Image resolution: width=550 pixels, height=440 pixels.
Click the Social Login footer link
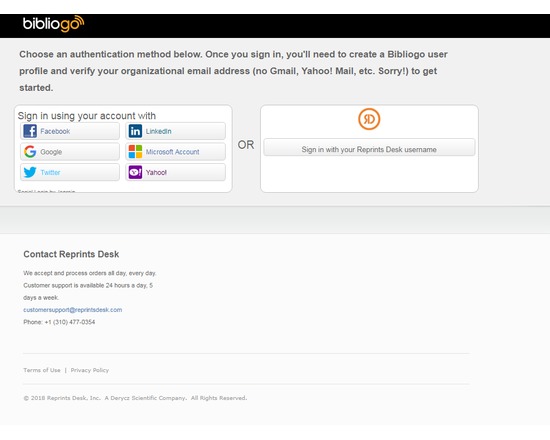(x=46, y=192)
